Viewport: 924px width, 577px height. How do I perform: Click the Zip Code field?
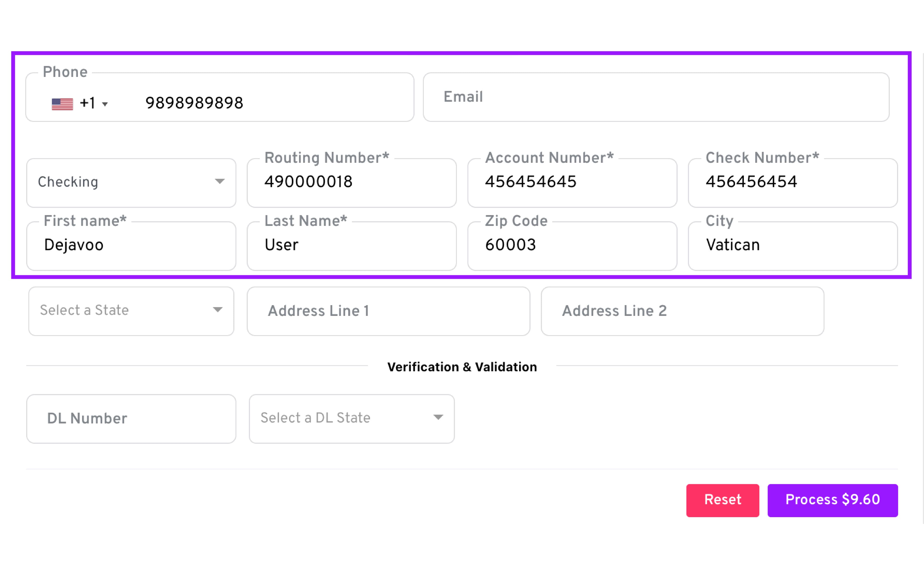(571, 245)
